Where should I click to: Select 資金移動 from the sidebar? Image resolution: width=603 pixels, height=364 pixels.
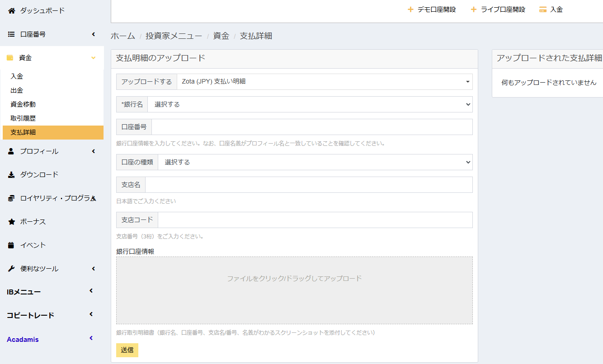coord(23,104)
